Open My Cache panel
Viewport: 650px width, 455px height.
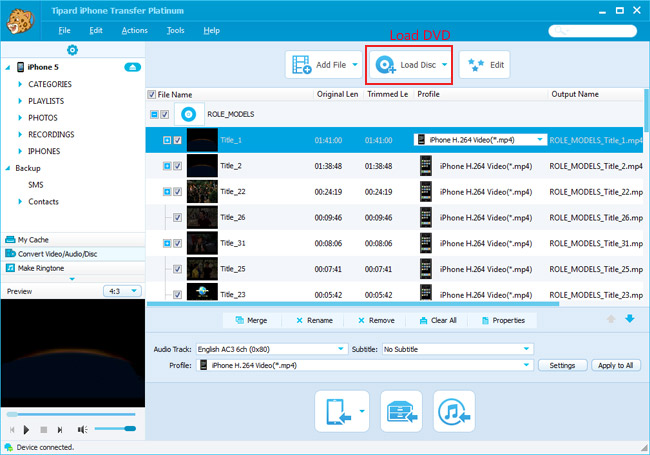pos(73,240)
